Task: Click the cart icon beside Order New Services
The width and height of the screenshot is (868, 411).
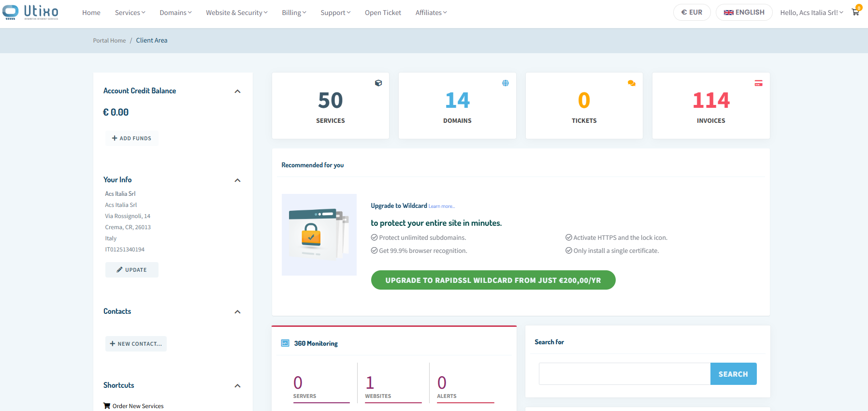Action: point(107,406)
